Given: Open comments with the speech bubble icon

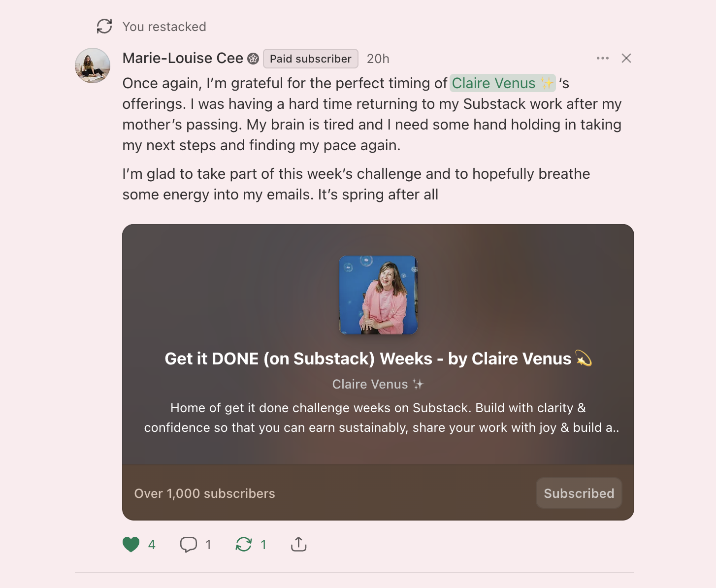Looking at the screenshot, I should click(189, 545).
